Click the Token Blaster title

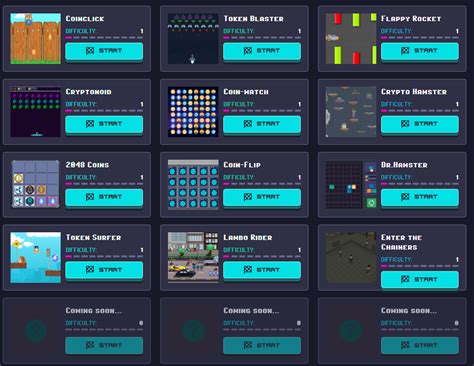[253, 19]
